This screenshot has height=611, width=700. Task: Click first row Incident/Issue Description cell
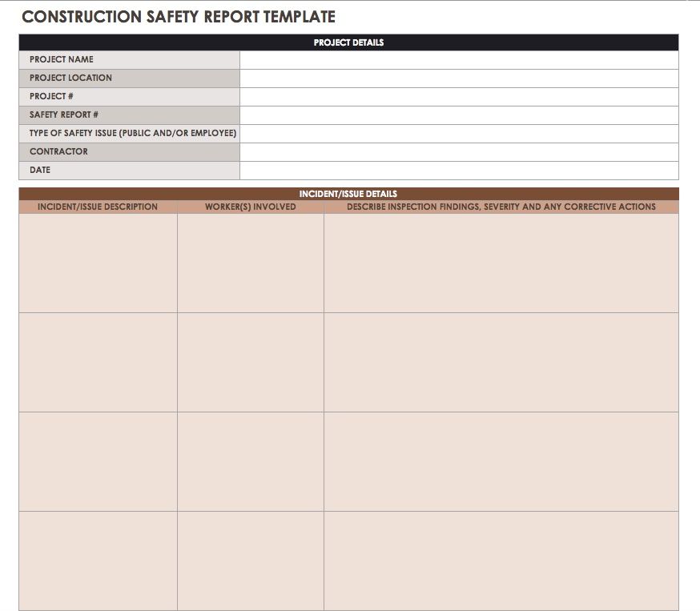coord(98,263)
